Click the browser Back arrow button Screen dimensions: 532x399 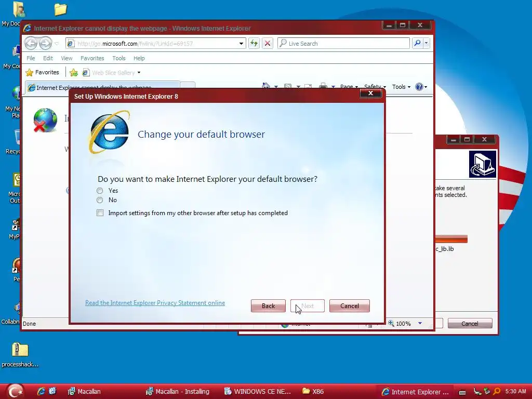[31, 43]
